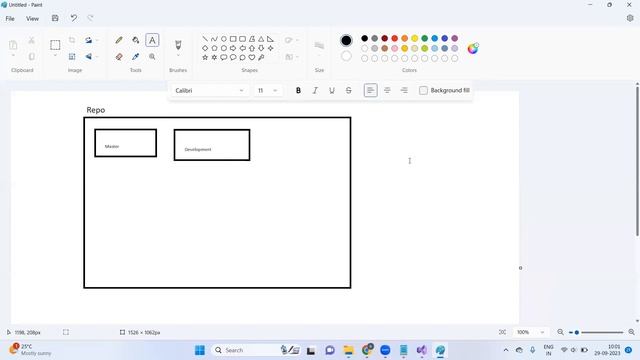Toggle Italic text formatting
Image resolution: width=640 pixels, height=360 pixels.
point(315,91)
